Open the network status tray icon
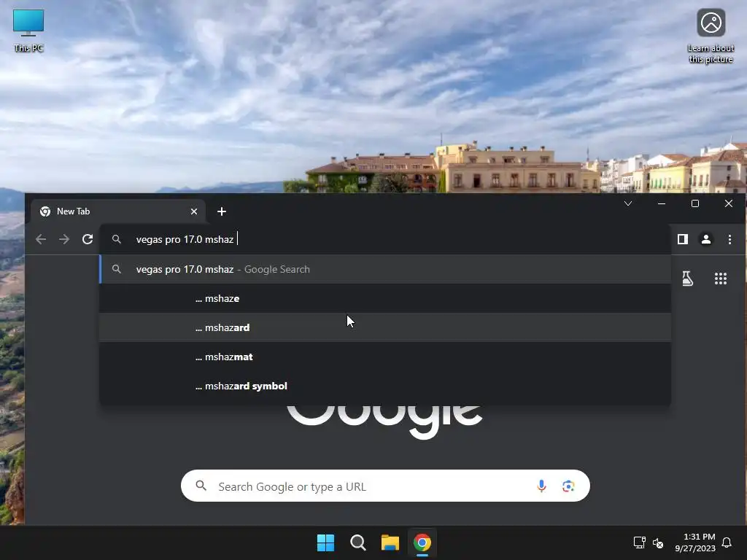This screenshot has height=560, width=747. [639, 542]
